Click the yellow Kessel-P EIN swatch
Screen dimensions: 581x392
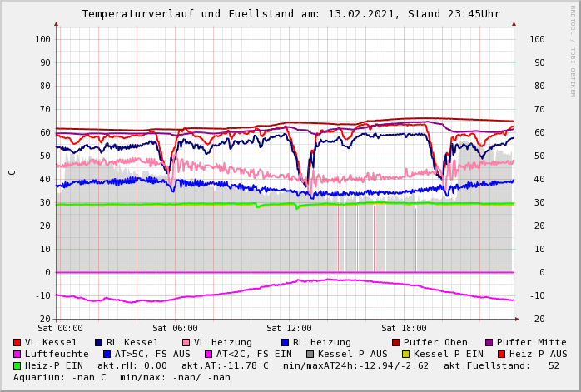(408, 354)
